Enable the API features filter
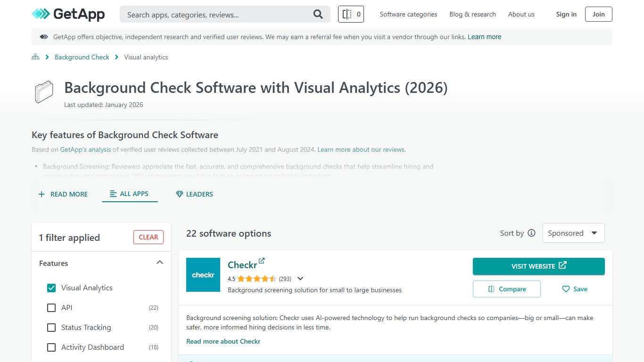 coord(51,307)
